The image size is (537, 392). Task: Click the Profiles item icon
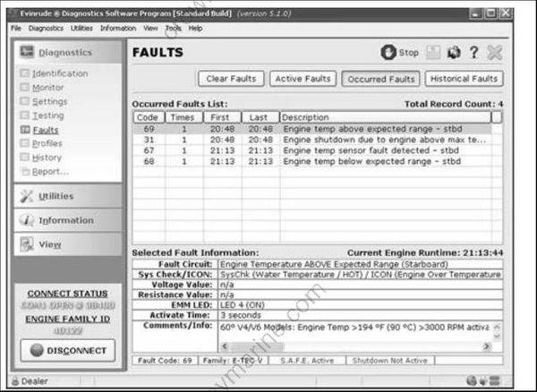24,143
